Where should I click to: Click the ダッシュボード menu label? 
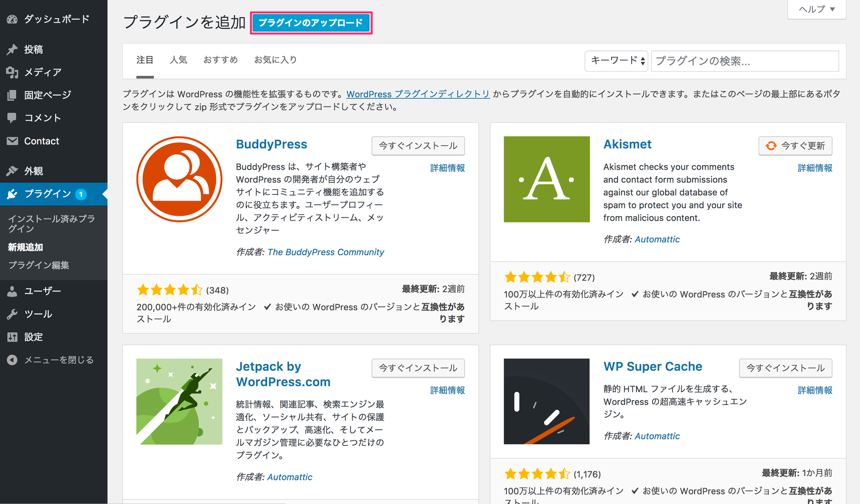(x=57, y=19)
